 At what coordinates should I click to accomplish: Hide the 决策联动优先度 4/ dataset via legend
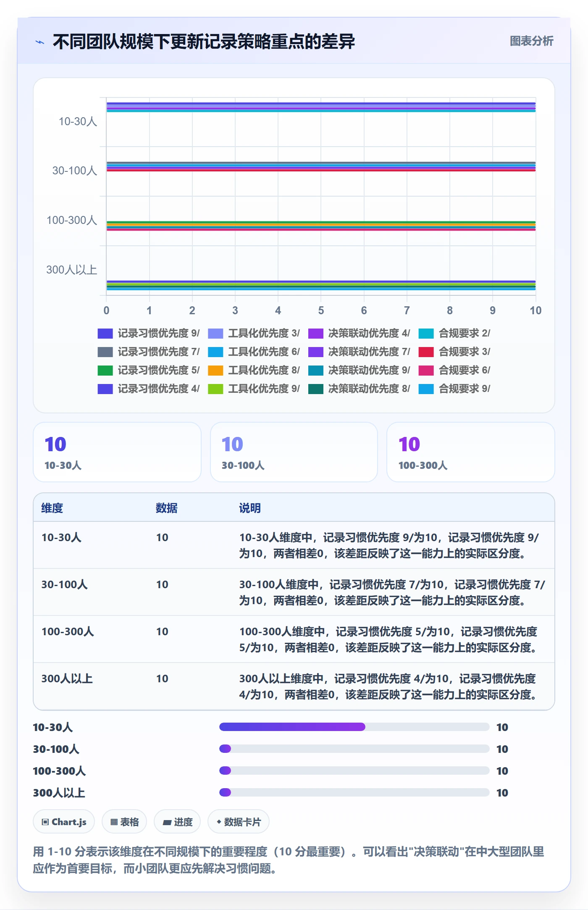point(359,334)
